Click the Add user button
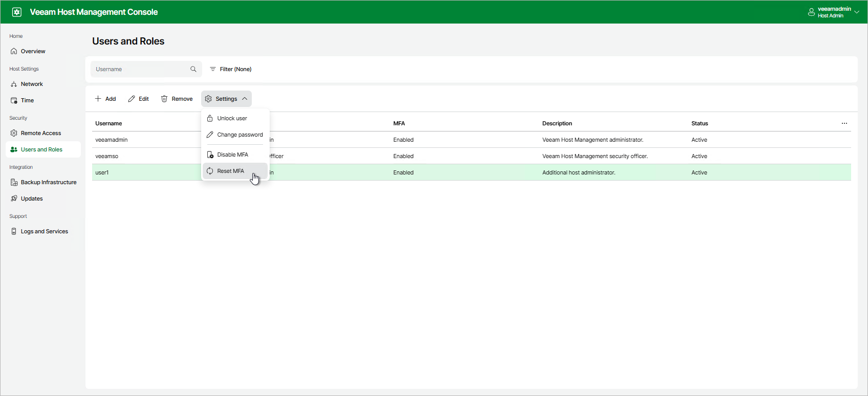The image size is (868, 396). point(105,99)
